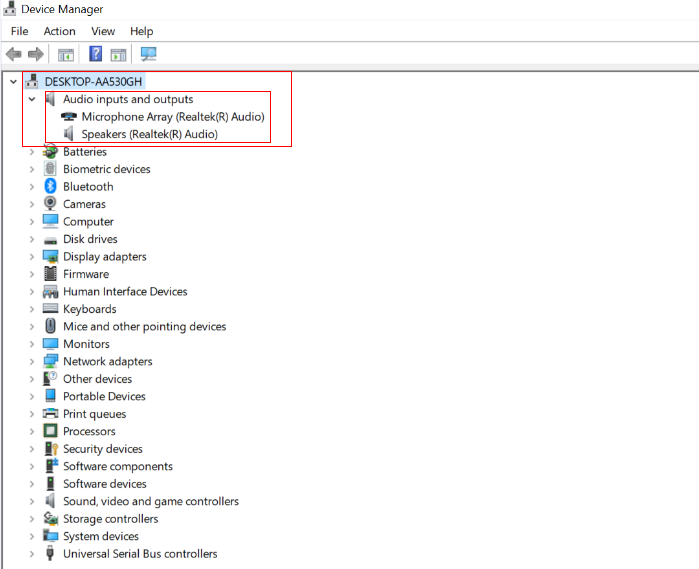The image size is (699, 569).
Task: Expand the Network adapters category
Action: 32,362
